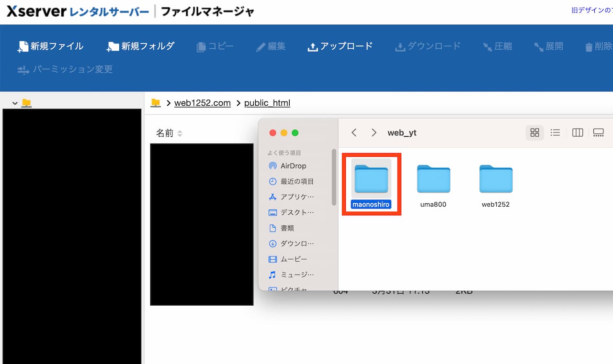Collapse the root folder tree chevron
The height and width of the screenshot is (364, 613).
[x=15, y=103]
